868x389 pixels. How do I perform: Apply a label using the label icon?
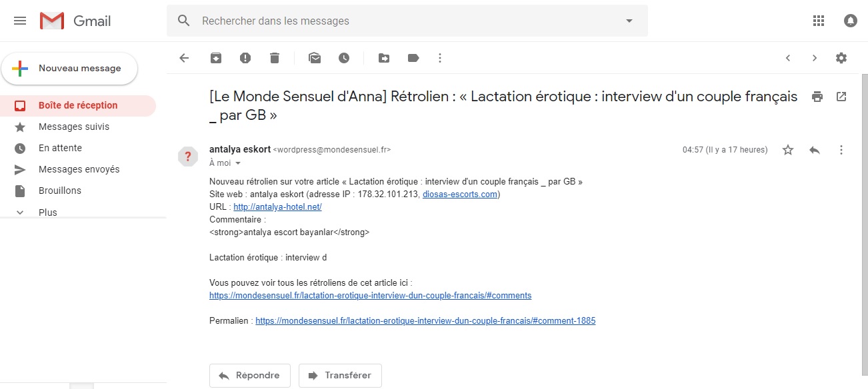point(413,58)
